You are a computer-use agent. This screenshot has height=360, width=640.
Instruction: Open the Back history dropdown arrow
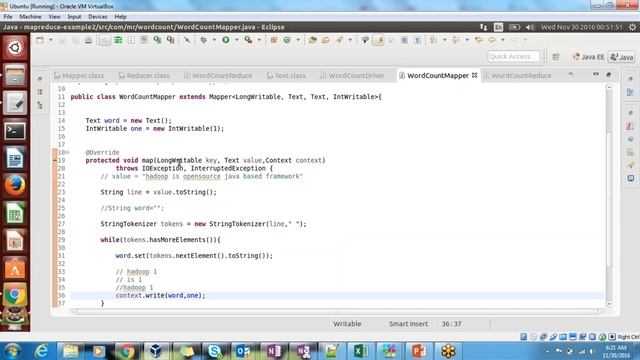503,40
